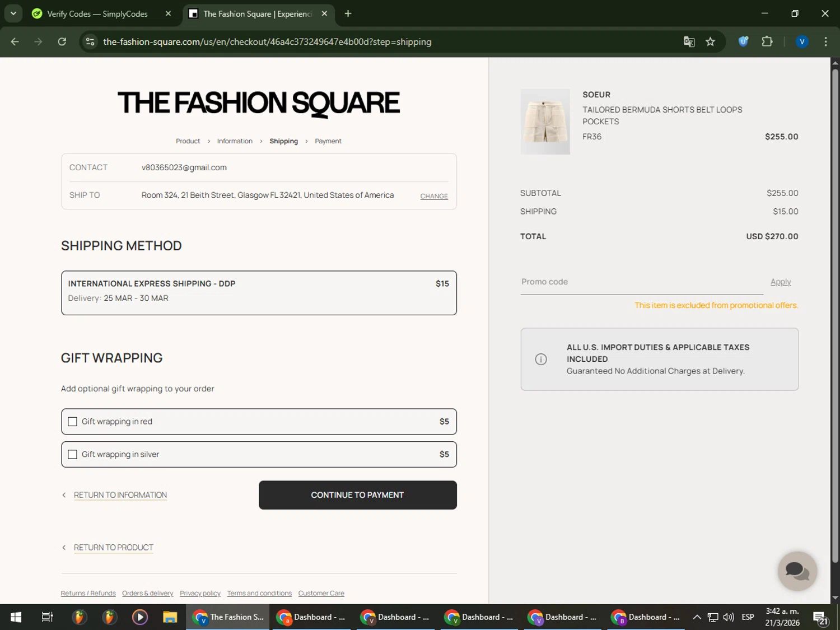840x630 pixels.
Task: Click RETURN TO PRODUCT link
Action: pyautogui.click(x=114, y=548)
